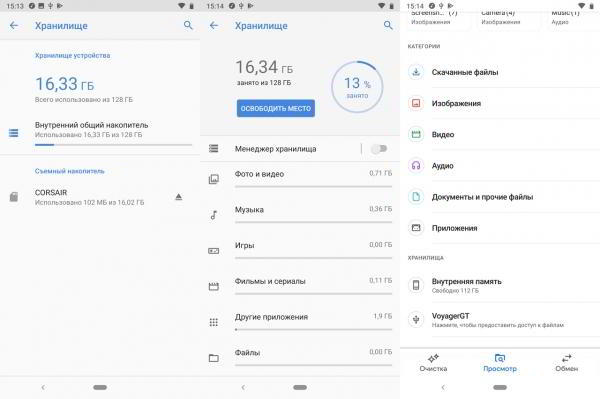The height and width of the screenshot is (399, 600).
Task: Toggle the Менеджер хранилища switch
Action: click(379, 148)
